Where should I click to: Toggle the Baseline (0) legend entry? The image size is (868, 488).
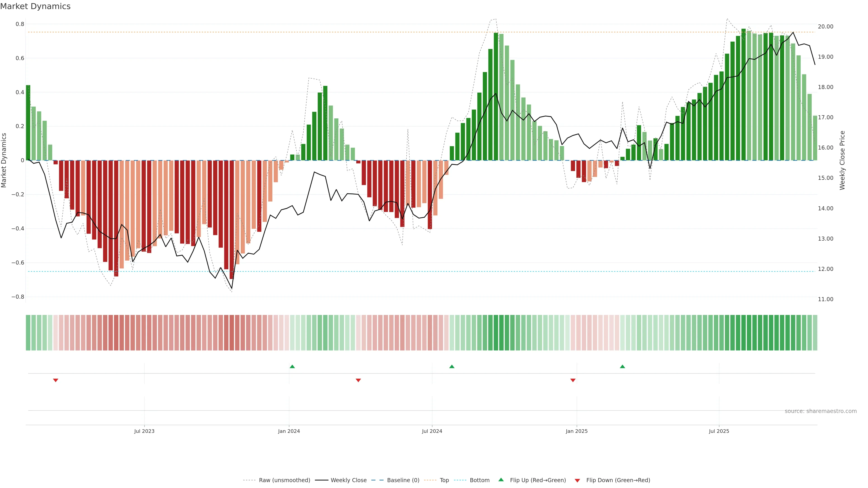tap(403, 480)
